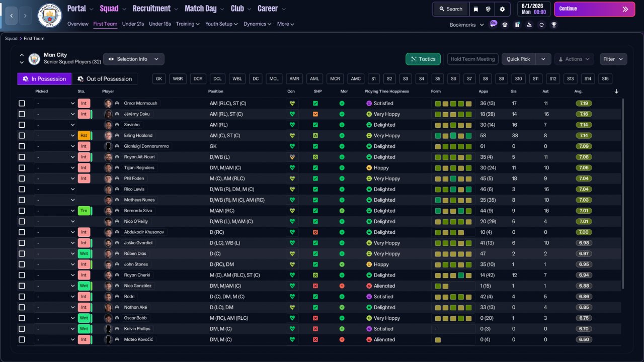Open the messages icon showing 9+ badge

pos(493,25)
